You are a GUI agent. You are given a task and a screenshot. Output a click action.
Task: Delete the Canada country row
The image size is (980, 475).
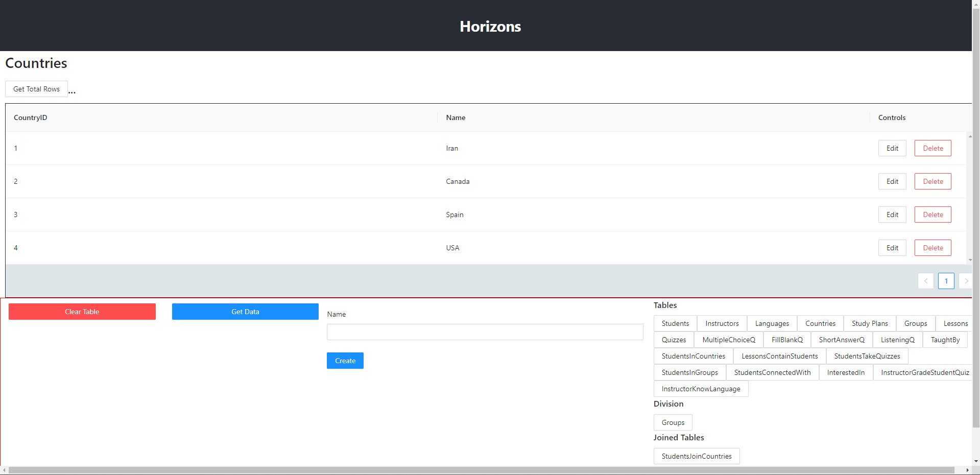coord(933,181)
